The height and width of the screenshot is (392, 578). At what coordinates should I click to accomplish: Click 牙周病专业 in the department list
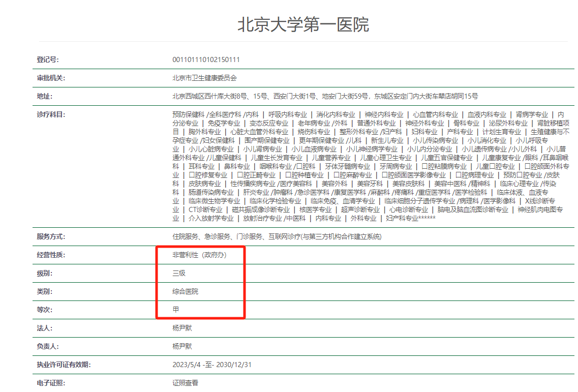(396, 167)
